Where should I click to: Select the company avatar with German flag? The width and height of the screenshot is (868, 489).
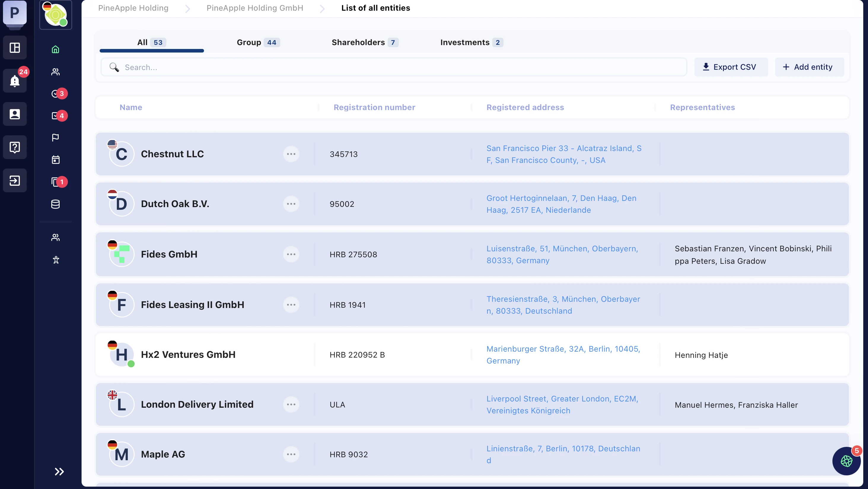coord(55,15)
